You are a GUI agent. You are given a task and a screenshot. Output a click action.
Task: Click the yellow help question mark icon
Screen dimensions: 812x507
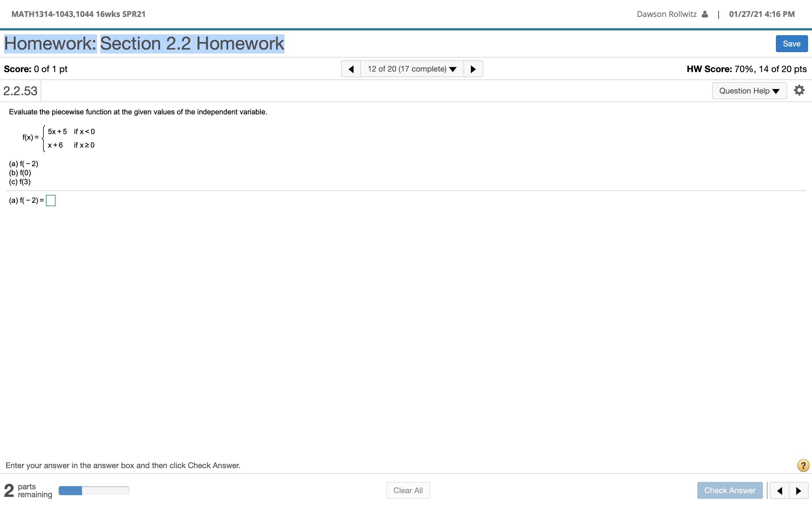(803, 465)
